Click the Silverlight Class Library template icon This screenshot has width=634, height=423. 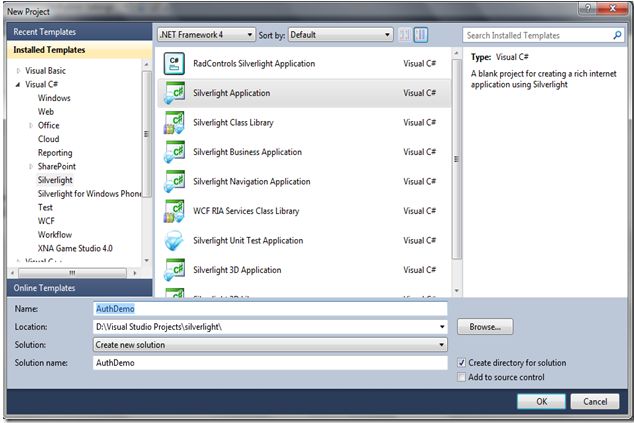[174, 123]
